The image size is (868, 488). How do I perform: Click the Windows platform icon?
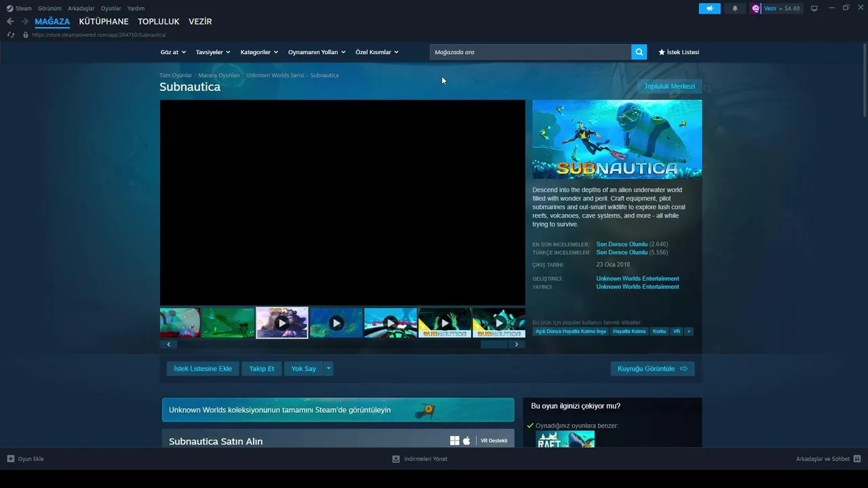click(x=454, y=441)
